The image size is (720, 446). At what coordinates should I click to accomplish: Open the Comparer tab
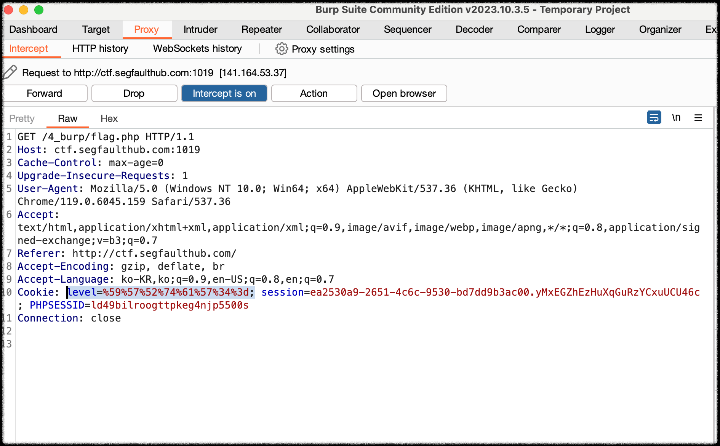click(x=539, y=29)
